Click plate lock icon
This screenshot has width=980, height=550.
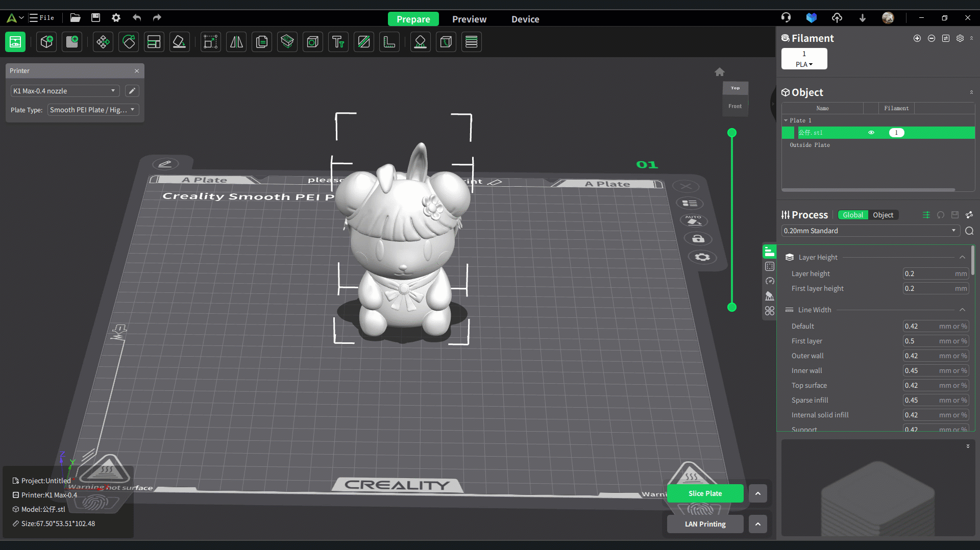(x=698, y=239)
